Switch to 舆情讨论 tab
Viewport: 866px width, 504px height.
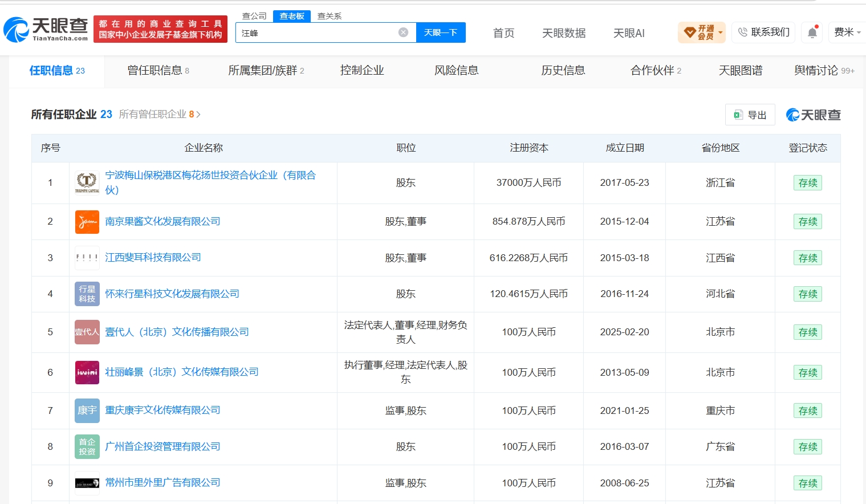coord(824,71)
